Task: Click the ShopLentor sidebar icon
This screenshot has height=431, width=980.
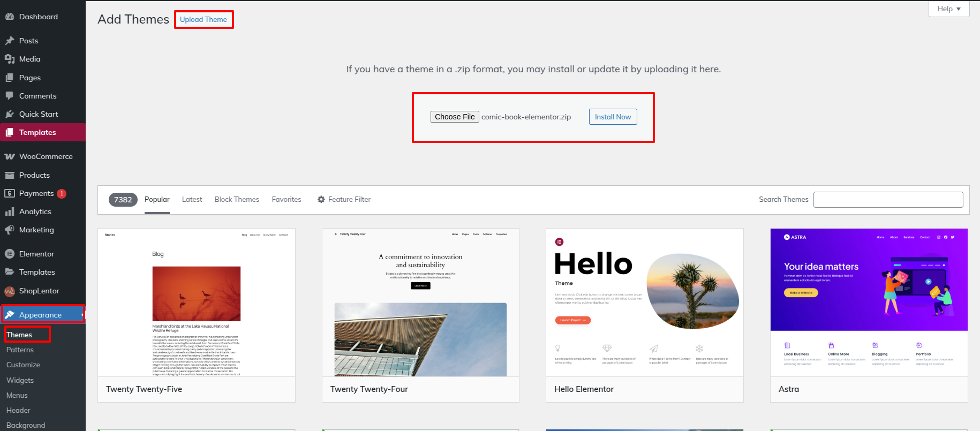Action: click(x=10, y=291)
